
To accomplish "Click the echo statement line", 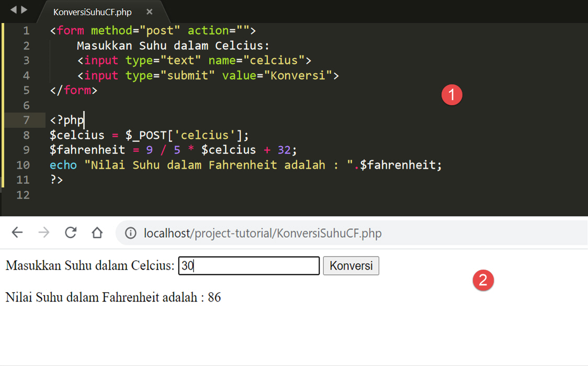I will coord(246,165).
